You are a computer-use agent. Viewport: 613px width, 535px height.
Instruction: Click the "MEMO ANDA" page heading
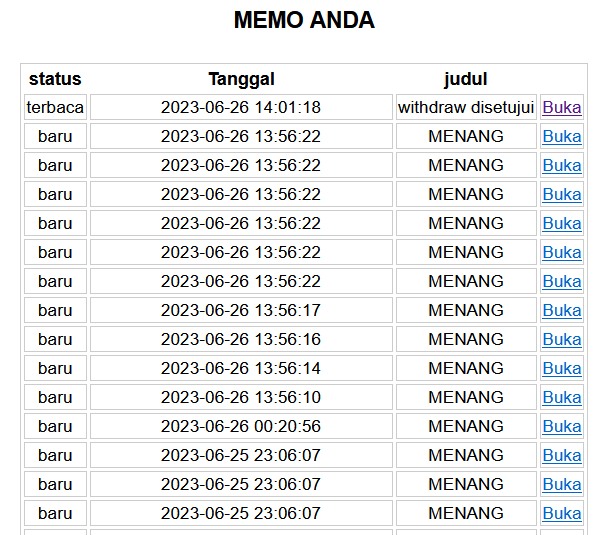pyautogui.click(x=304, y=20)
